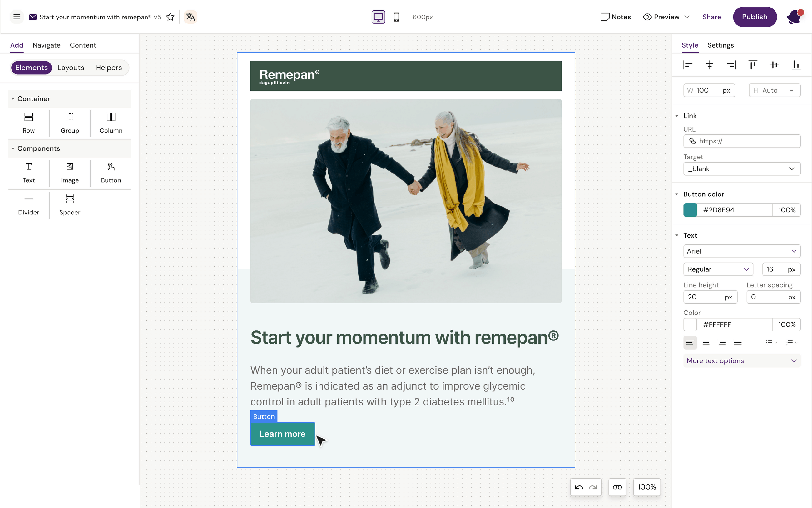Screen dimensions: 812x508
Task: Set text alignment to center
Action: (706, 342)
